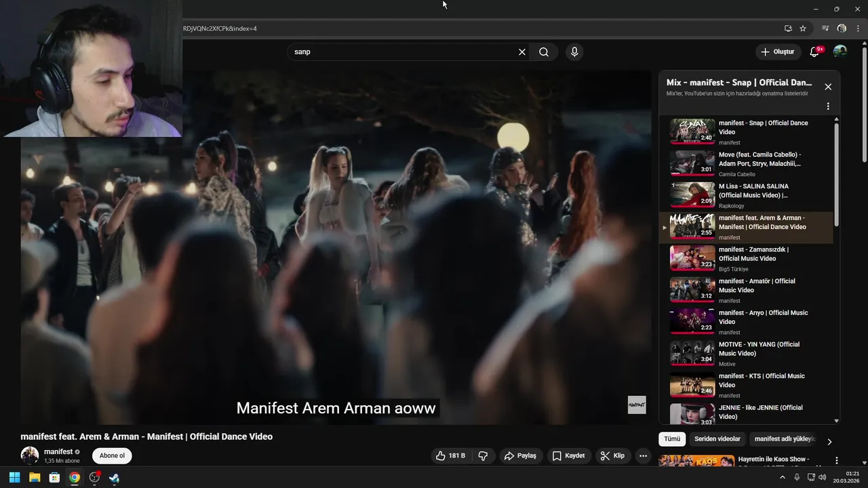
Task: Open OBS Studio in taskbar
Action: pyautogui.click(x=94, y=478)
